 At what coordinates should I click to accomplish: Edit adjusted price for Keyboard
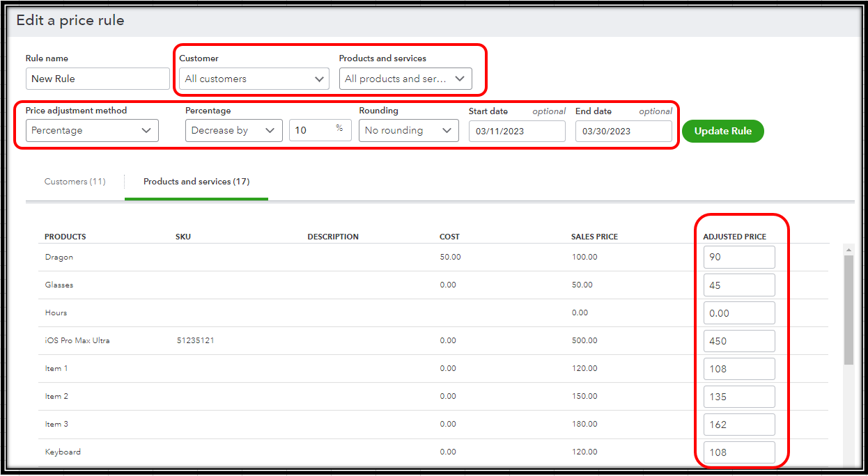click(738, 452)
